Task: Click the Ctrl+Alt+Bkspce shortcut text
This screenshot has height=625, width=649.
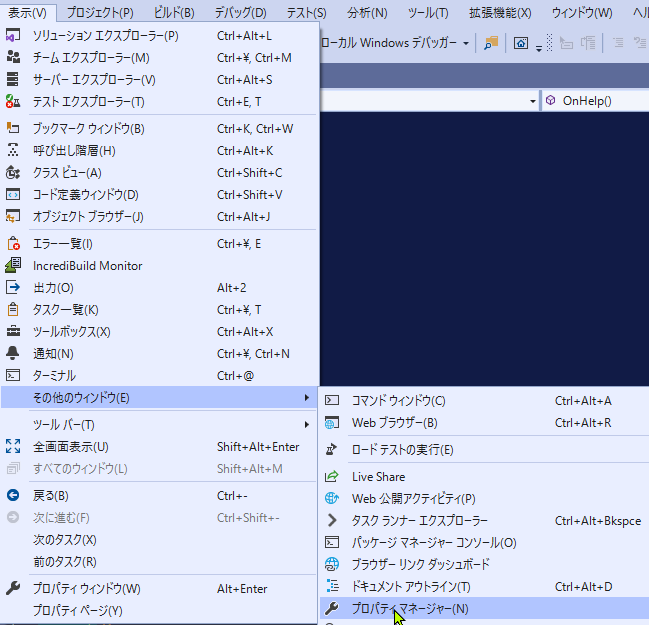Action: (x=598, y=521)
